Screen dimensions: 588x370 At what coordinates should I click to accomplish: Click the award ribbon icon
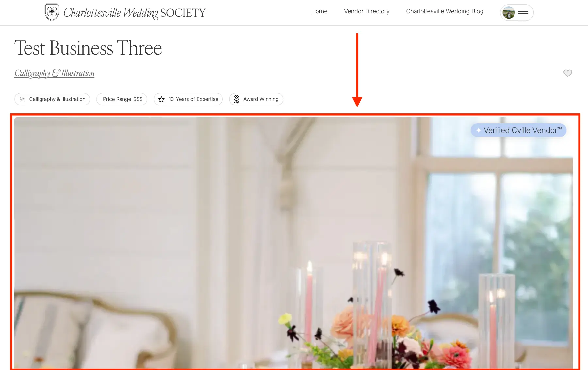point(237,99)
